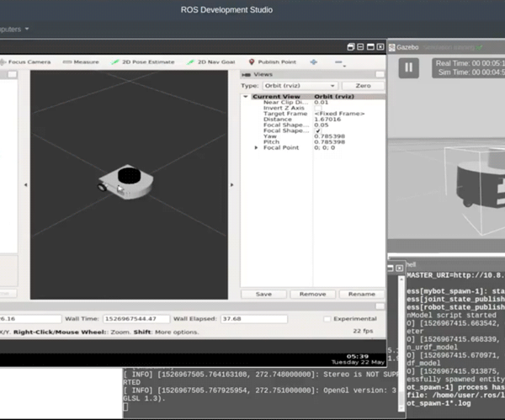Viewport: 505px width, 420px height.
Task: Click the minus remove-tool icon
Action: (x=338, y=61)
